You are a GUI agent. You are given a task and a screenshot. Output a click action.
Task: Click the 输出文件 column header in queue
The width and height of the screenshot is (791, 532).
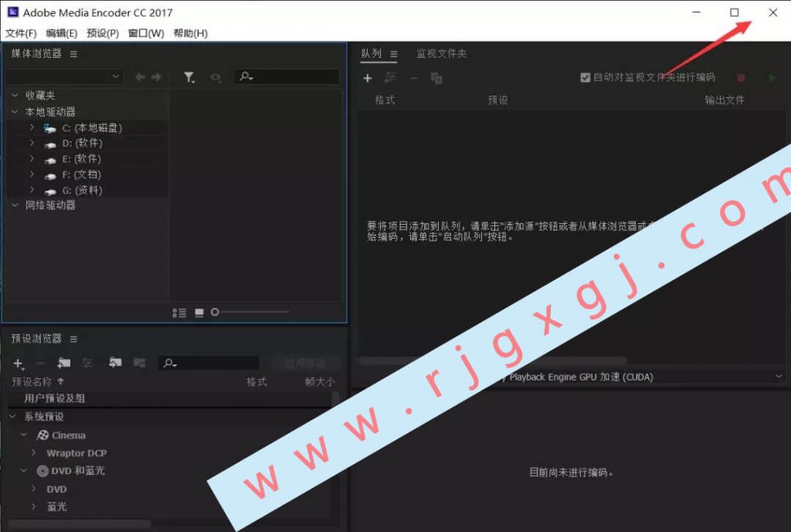pyautogui.click(x=725, y=100)
